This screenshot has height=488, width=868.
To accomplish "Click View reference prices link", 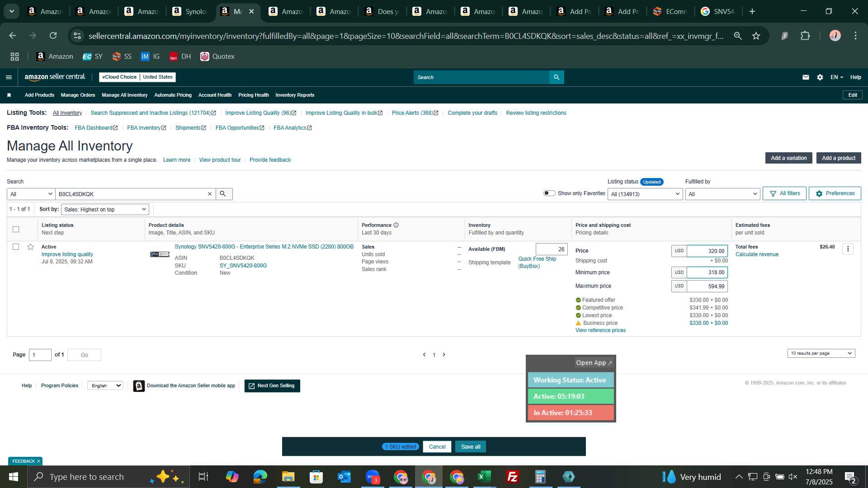I will coord(600,330).
